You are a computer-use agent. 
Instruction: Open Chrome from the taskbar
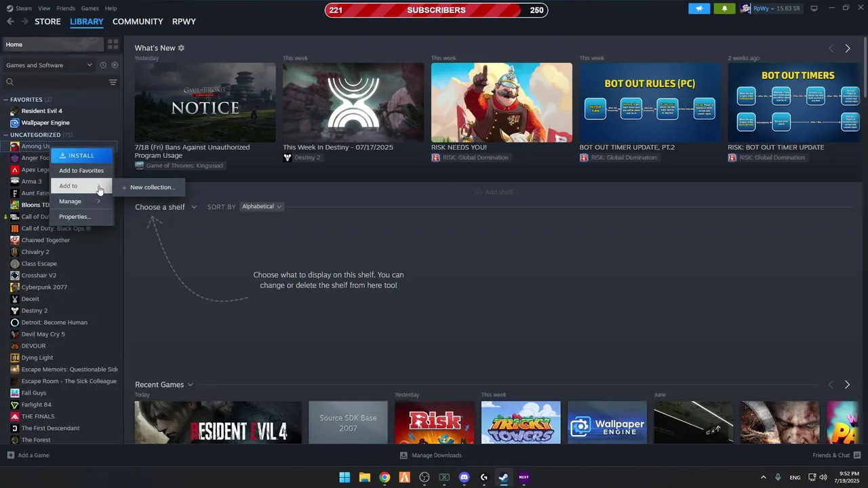point(384,477)
